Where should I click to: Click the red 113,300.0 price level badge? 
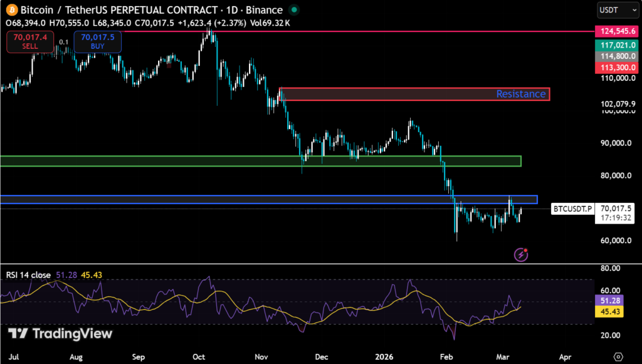coord(617,67)
